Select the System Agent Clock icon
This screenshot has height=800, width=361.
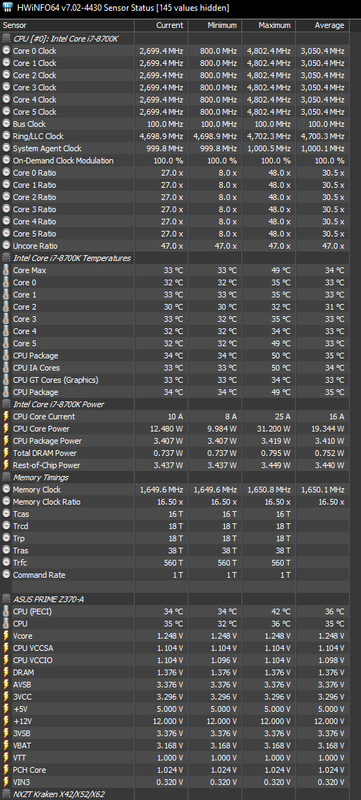point(6,148)
